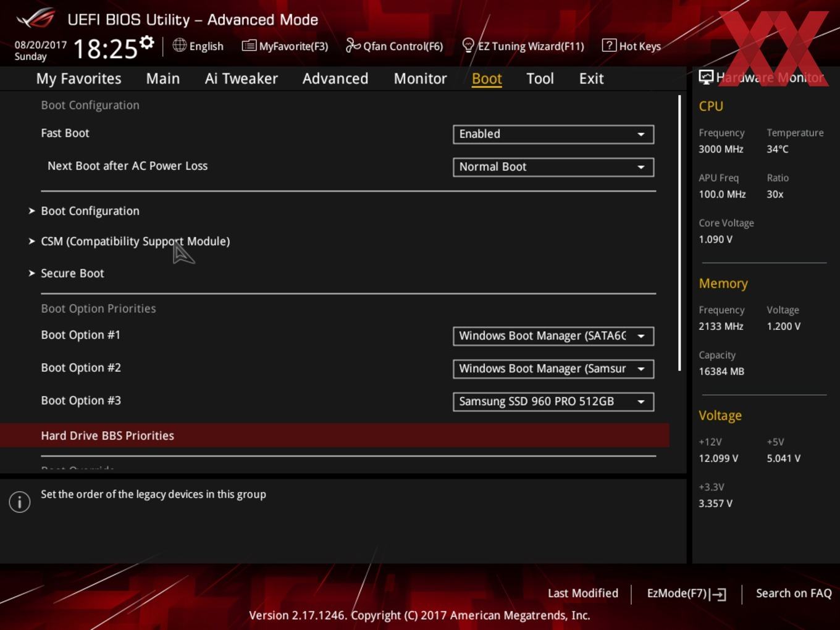Switch to the Exit tab
The height and width of the screenshot is (630, 840).
point(591,78)
